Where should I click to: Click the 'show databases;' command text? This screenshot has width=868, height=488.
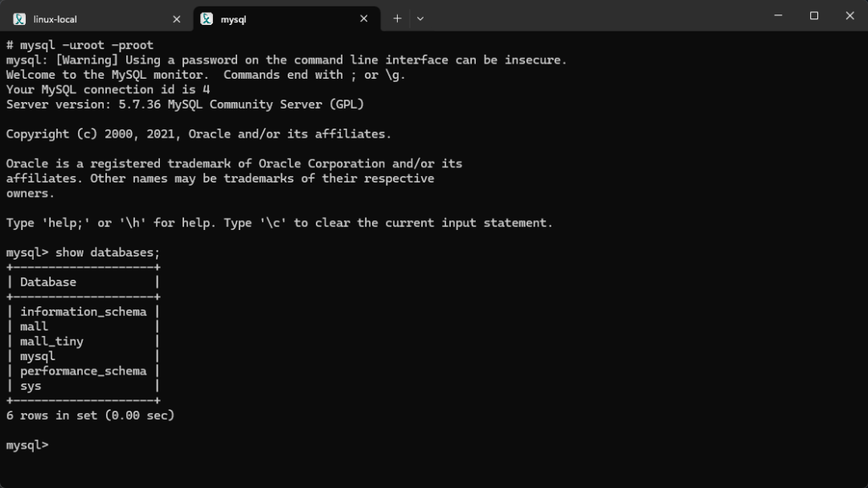pyautogui.click(x=108, y=252)
